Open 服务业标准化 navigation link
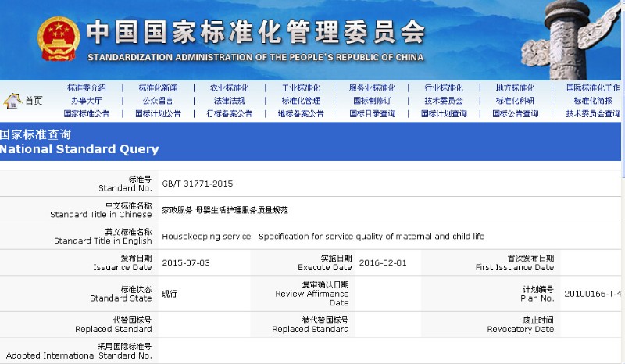The width and height of the screenshot is (625, 364). click(x=373, y=88)
